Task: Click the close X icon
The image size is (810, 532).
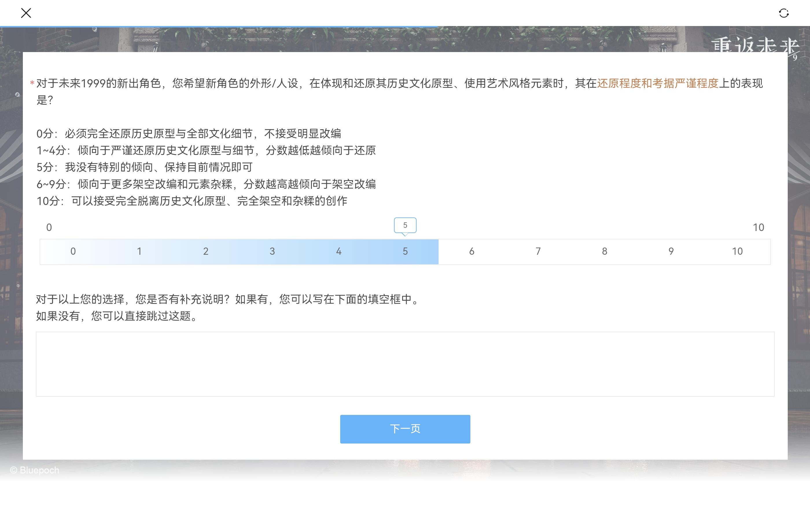Action: (x=26, y=13)
